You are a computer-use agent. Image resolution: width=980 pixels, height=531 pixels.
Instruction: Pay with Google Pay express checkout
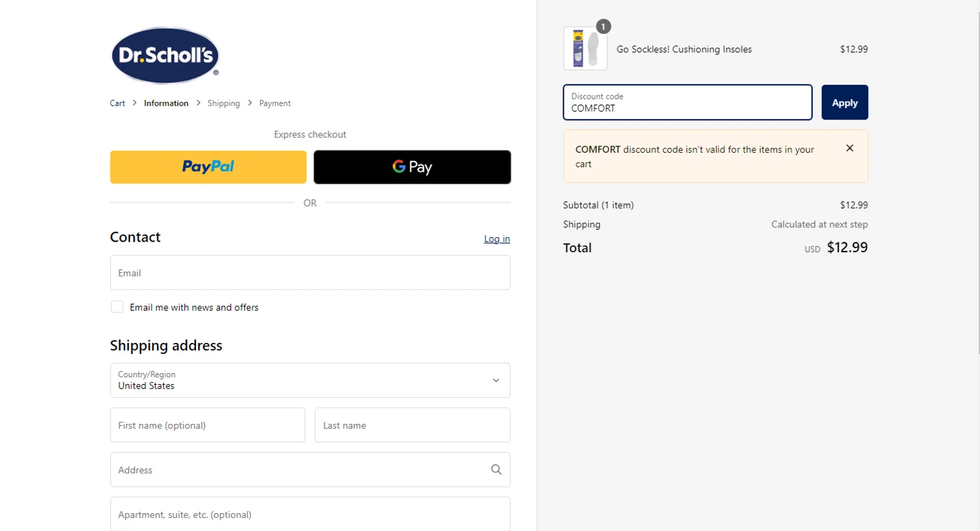412,167
